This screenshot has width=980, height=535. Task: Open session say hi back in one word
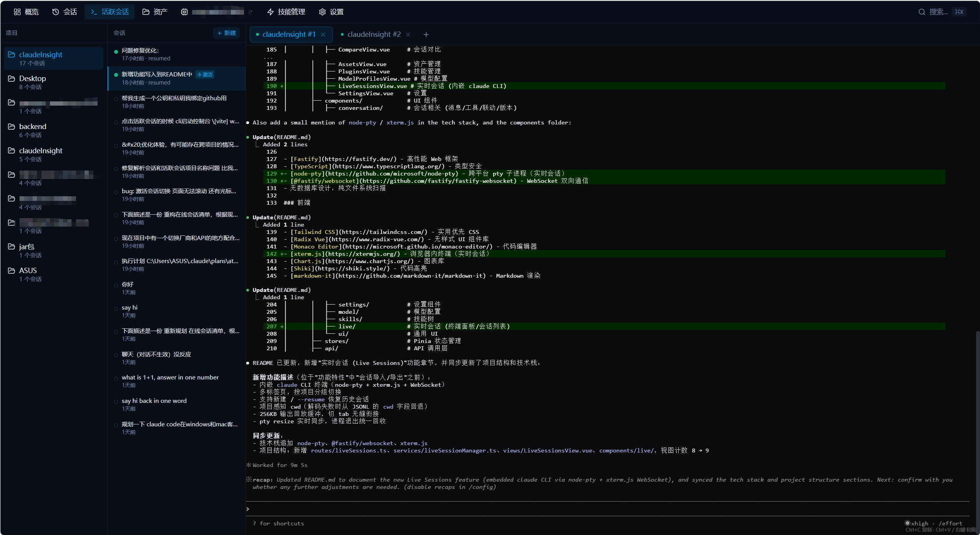177,404
